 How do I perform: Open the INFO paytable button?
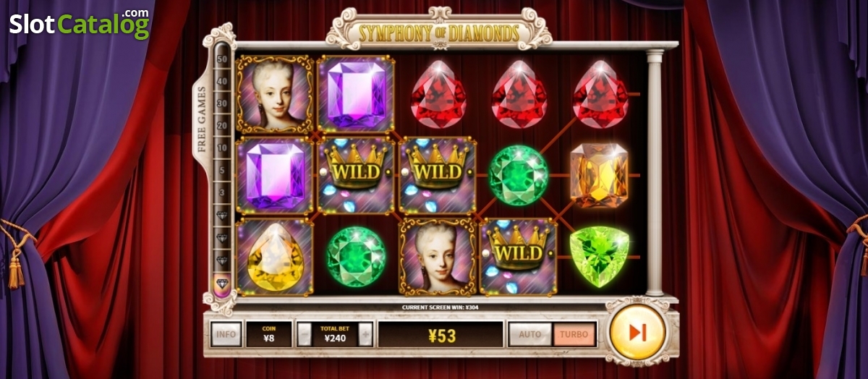pos(226,334)
